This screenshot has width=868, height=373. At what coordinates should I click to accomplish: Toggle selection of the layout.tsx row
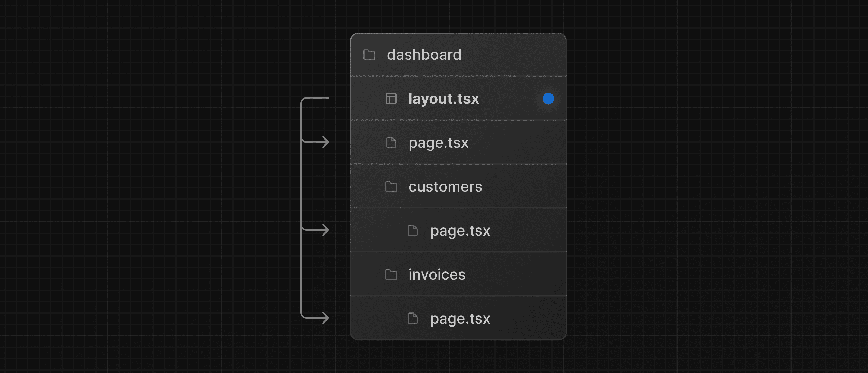pyautogui.click(x=443, y=99)
